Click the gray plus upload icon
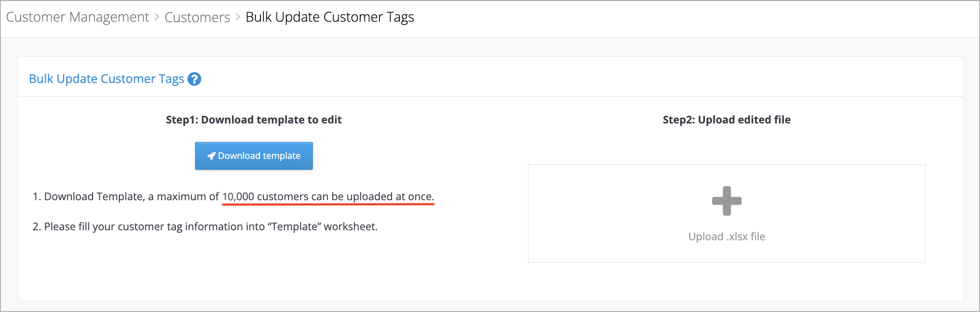The width and height of the screenshot is (980, 312). click(x=727, y=201)
